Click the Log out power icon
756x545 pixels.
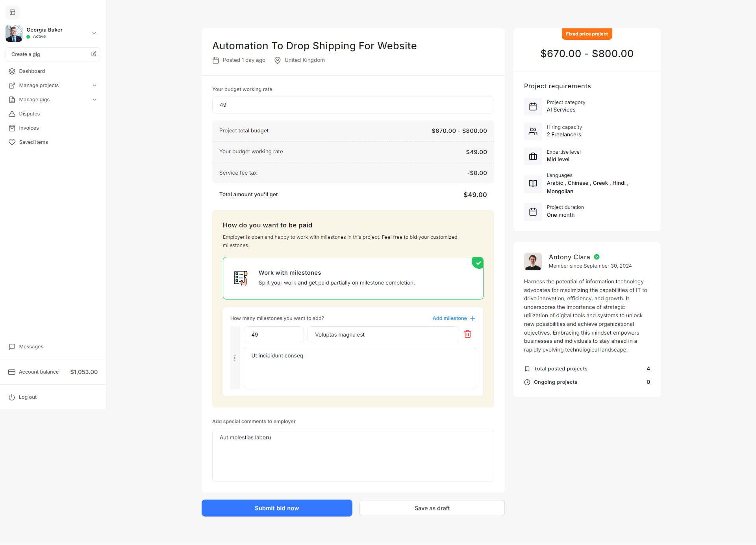tap(12, 397)
